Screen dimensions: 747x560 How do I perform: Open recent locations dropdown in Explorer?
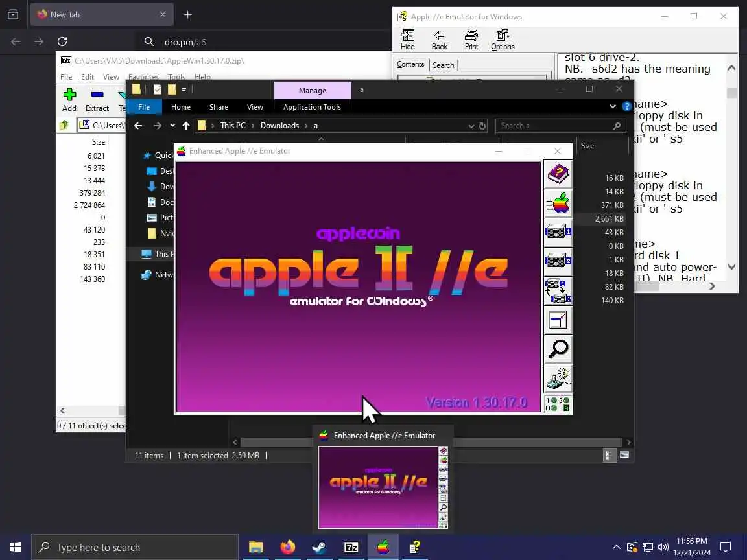tap(172, 126)
